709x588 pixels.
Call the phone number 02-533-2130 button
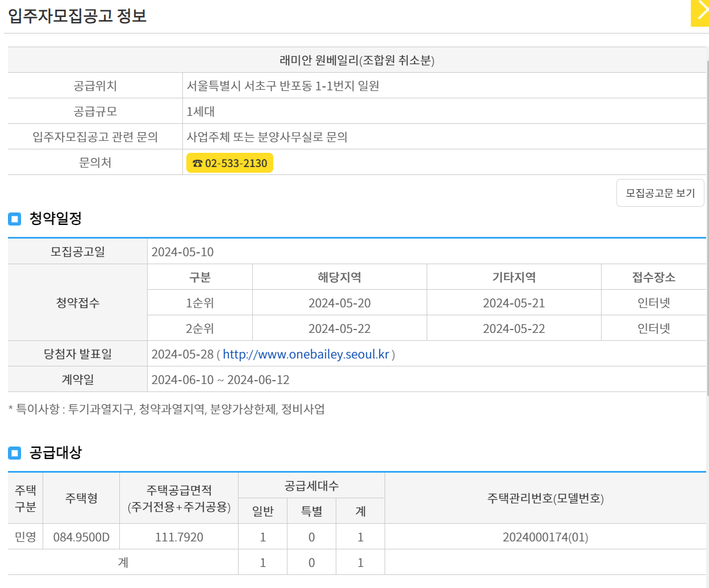230,163
